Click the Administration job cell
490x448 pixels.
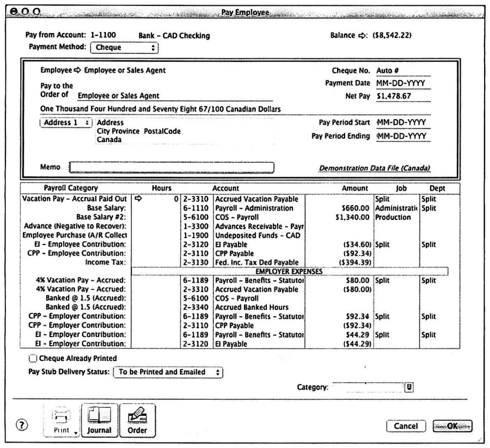[396, 208]
